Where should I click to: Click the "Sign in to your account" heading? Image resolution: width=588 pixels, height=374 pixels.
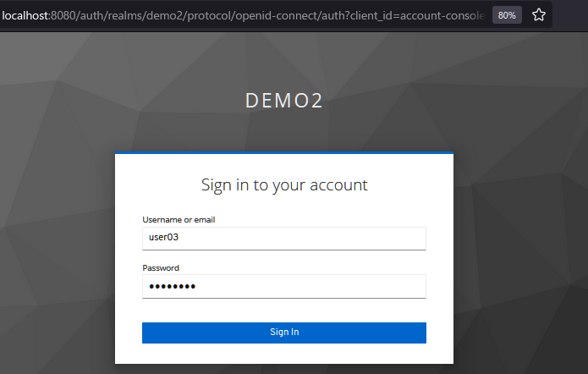tap(284, 184)
